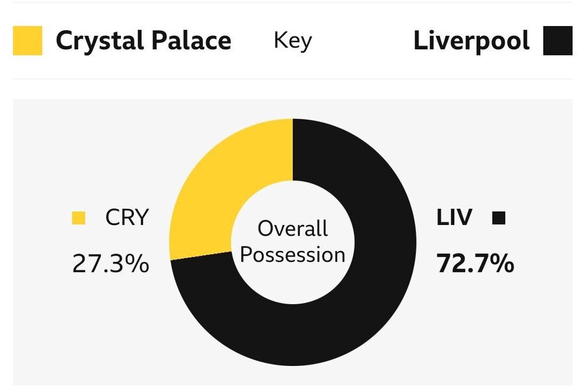Click the word Crystal in the header
The width and height of the screenshot is (585, 392).
100,42
